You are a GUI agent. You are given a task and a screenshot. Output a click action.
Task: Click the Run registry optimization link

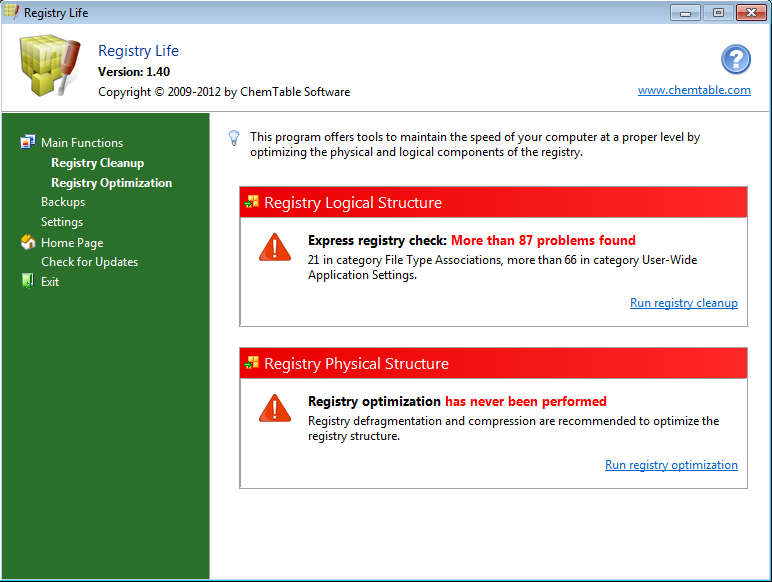pyautogui.click(x=671, y=465)
